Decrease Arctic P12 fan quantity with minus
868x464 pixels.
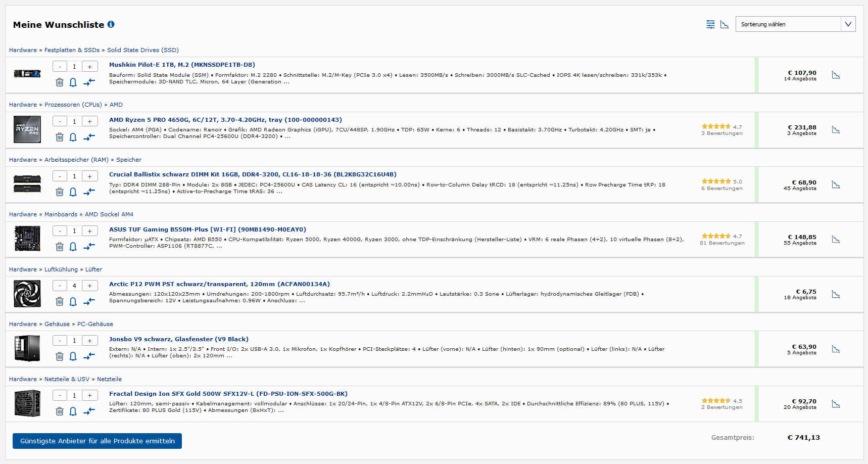[60, 286]
